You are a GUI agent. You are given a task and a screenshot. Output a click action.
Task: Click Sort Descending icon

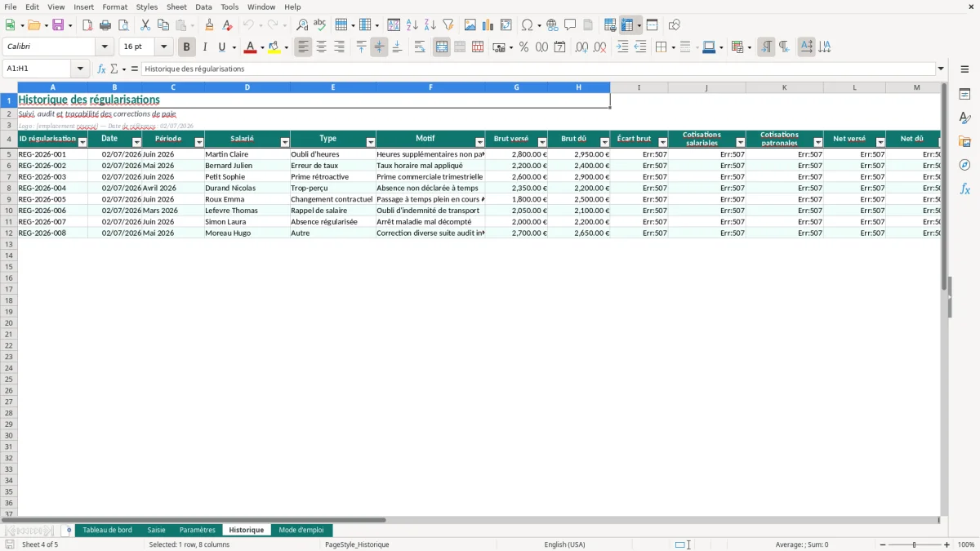tap(430, 25)
